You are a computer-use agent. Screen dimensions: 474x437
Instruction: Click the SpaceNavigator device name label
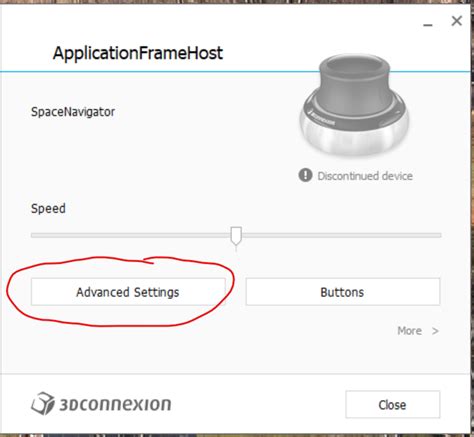point(73,112)
